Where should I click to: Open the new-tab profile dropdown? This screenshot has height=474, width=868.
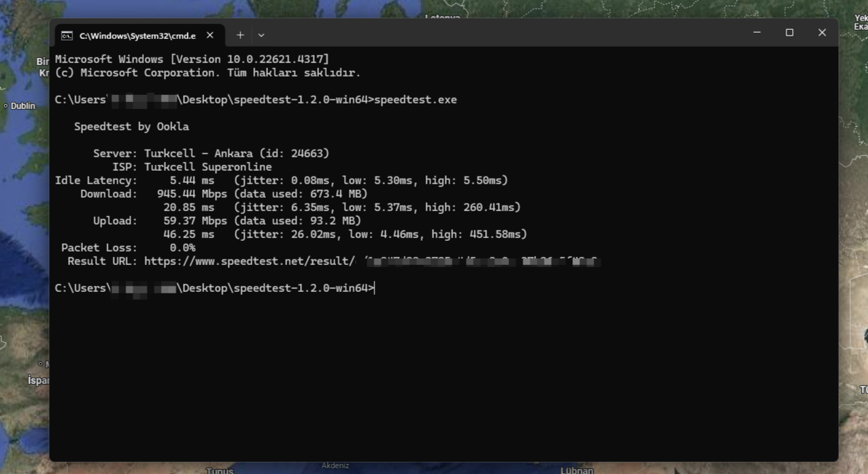pyautogui.click(x=261, y=35)
